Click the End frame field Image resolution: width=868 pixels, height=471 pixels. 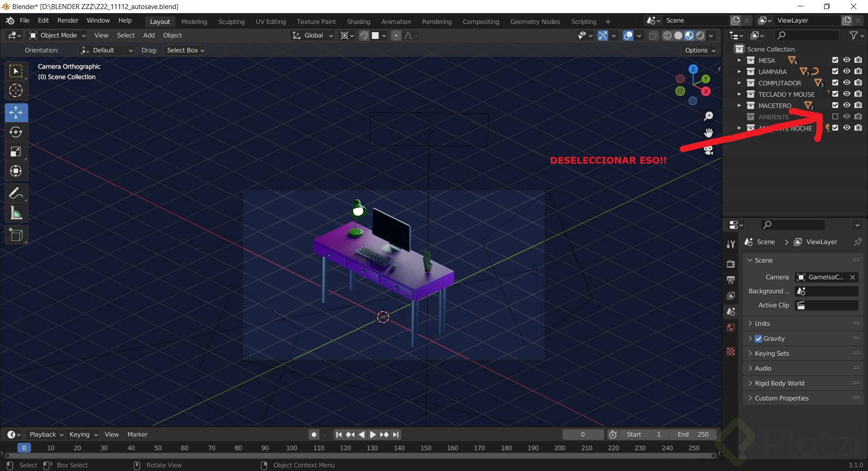pos(693,434)
